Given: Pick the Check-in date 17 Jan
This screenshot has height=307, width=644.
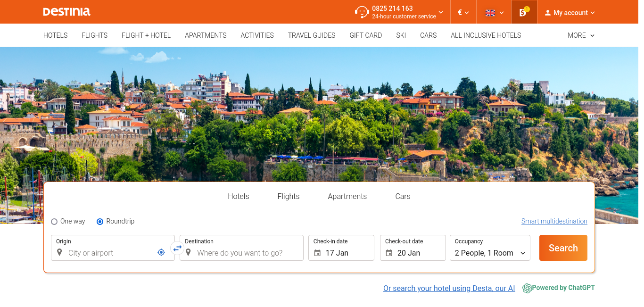Looking at the screenshot, I should click(x=341, y=248).
